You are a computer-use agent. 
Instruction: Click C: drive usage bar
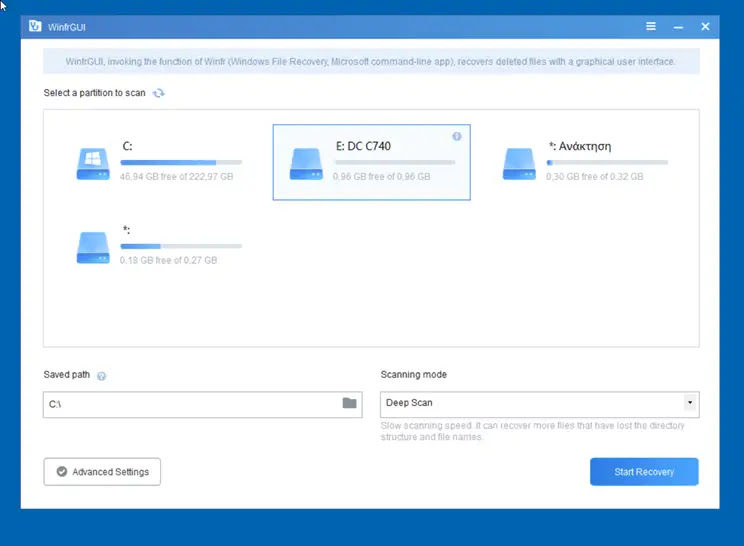(x=181, y=162)
